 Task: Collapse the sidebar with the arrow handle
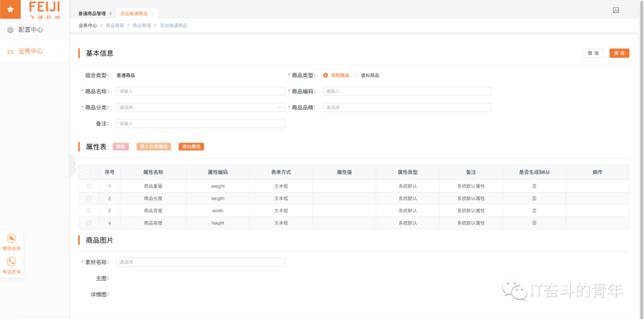click(73, 165)
